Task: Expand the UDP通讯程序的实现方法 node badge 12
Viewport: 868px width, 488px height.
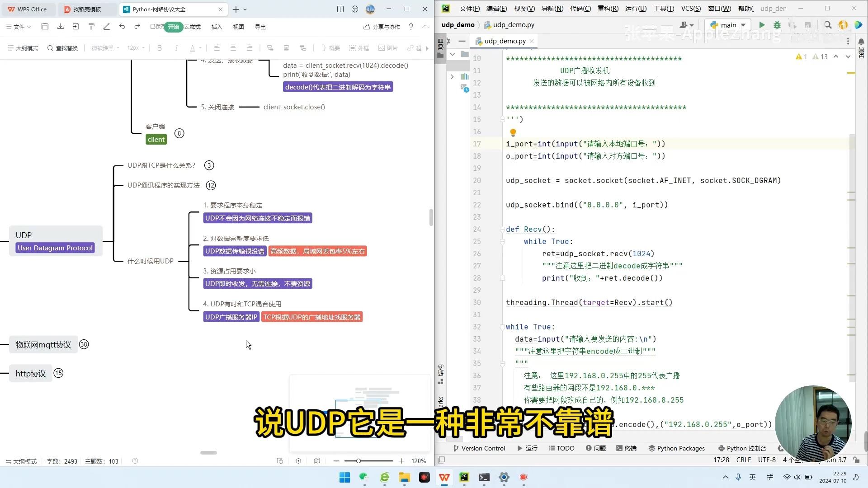Action: click(x=211, y=185)
